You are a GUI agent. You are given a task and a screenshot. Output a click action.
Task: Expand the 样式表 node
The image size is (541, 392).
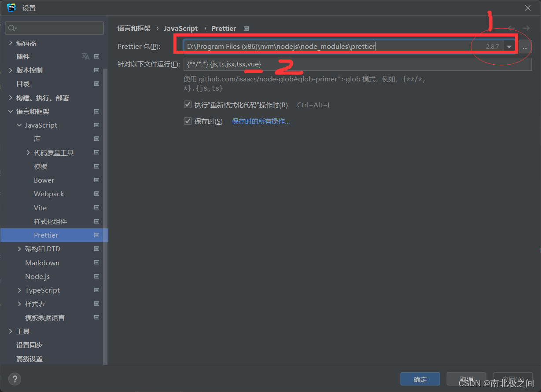pyautogui.click(x=19, y=304)
